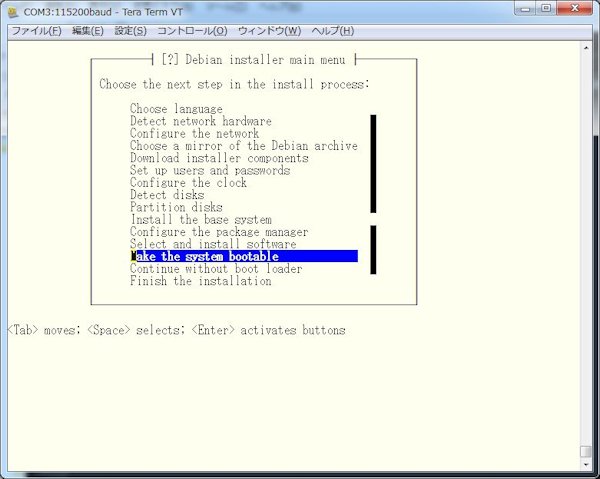The image size is (600, 479).
Task: Select 'Download installer components' entry
Action: coord(219,158)
